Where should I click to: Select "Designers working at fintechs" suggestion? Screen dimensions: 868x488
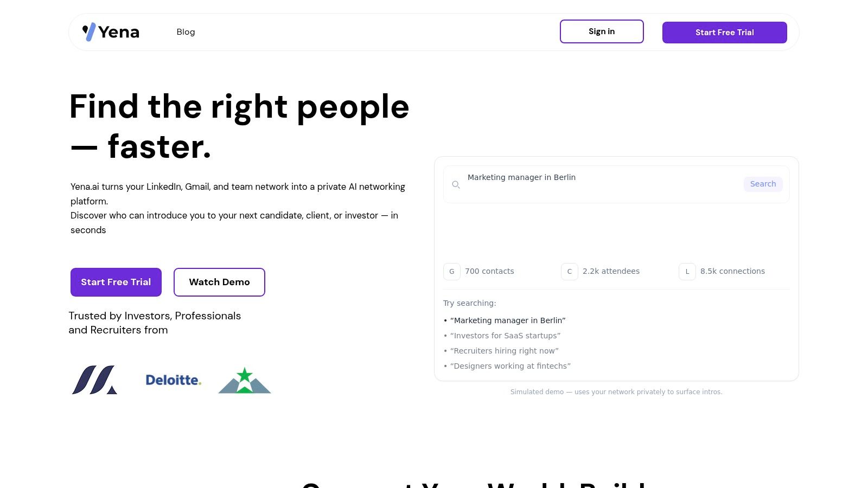point(510,366)
